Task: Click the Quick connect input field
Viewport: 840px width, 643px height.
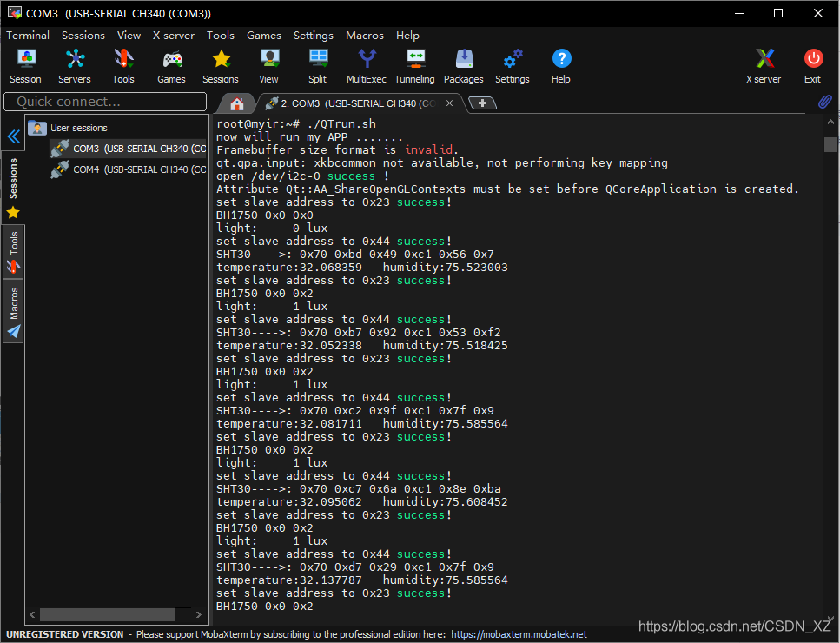Action: click(x=105, y=102)
